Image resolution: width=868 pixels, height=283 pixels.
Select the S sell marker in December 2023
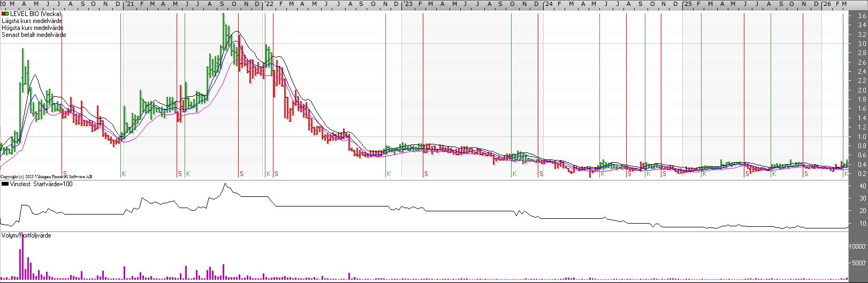541,174
